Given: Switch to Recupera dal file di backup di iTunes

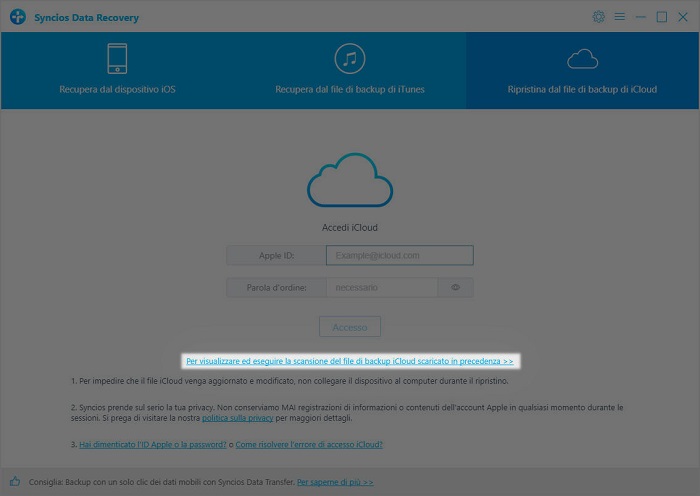Looking at the screenshot, I should 350,71.
